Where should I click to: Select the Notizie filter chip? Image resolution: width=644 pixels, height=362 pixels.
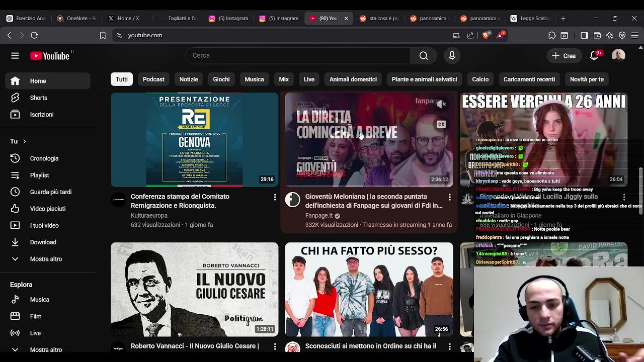point(189,79)
